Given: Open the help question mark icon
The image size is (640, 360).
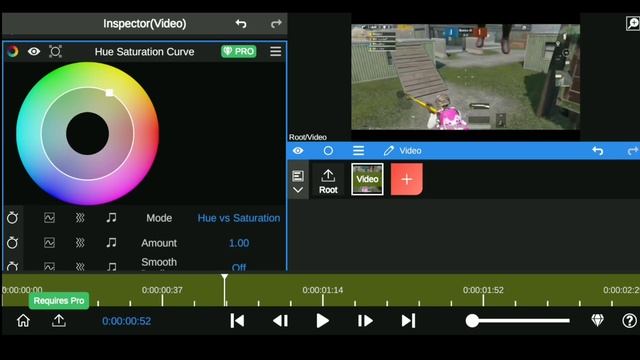Looking at the screenshot, I should [x=629, y=320].
